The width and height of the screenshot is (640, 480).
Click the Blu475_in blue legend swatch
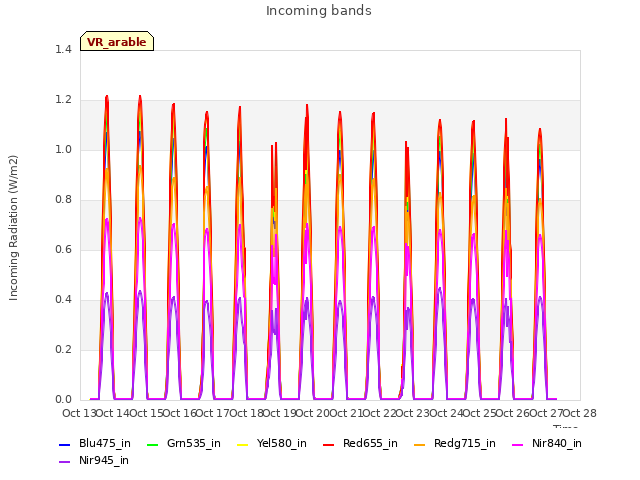coord(64,445)
